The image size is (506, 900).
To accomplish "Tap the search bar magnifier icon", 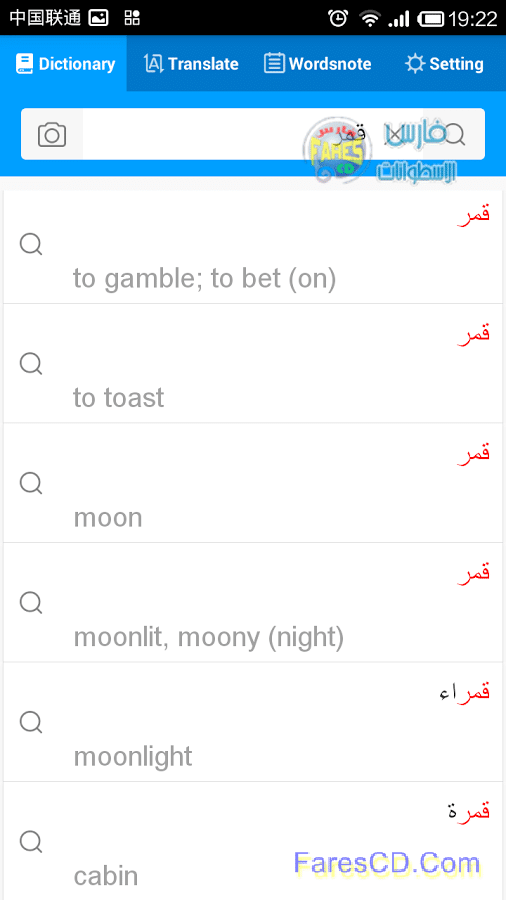I will [x=456, y=134].
